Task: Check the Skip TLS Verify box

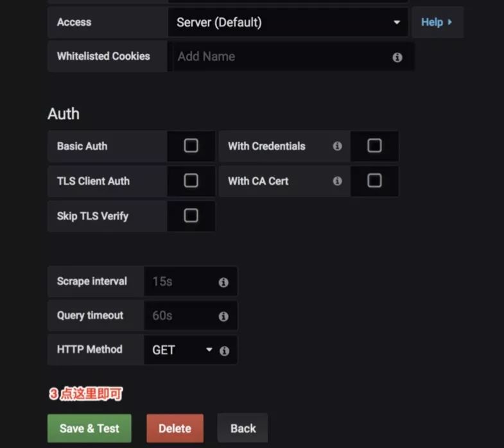Action: point(191,215)
